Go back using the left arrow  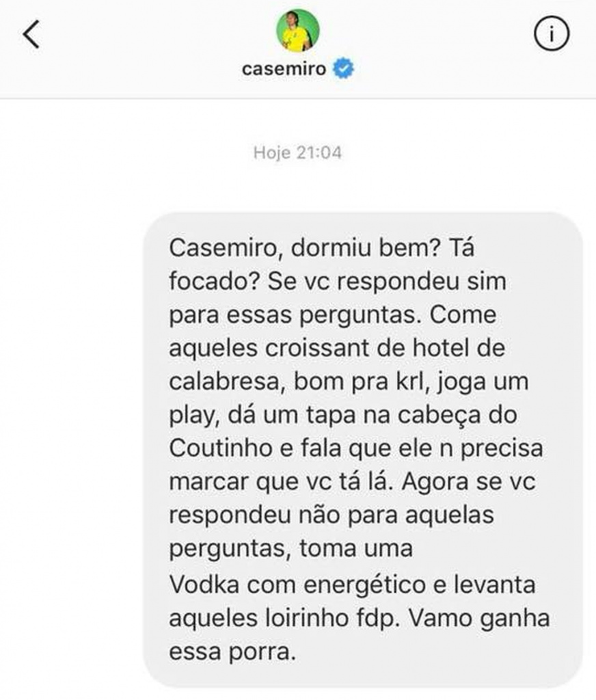(31, 34)
